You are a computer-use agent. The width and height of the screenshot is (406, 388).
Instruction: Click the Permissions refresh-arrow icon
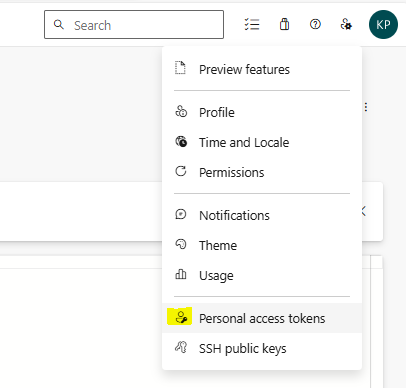tap(181, 171)
